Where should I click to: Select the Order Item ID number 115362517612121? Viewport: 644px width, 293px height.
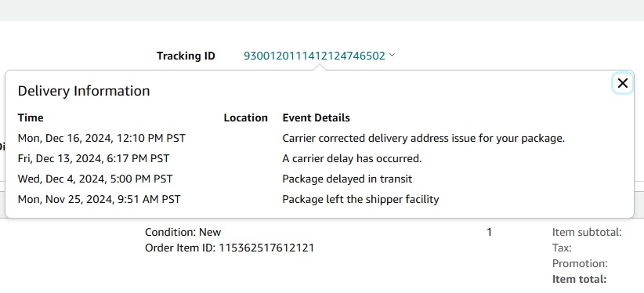(x=266, y=248)
